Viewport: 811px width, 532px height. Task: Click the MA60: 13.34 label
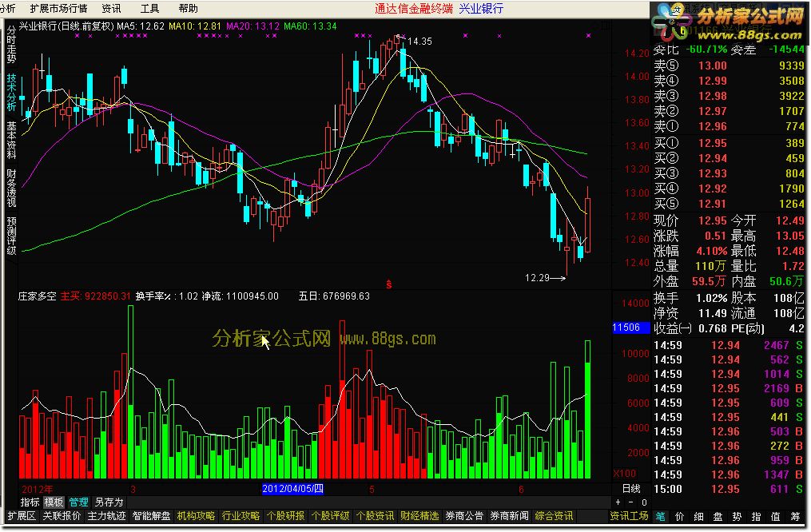tap(310, 26)
